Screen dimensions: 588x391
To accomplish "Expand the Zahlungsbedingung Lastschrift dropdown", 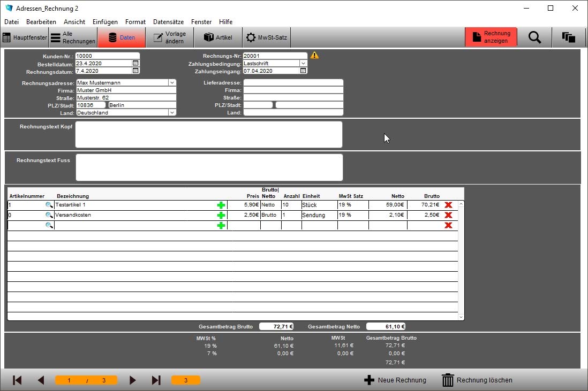I will tap(303, 63).
